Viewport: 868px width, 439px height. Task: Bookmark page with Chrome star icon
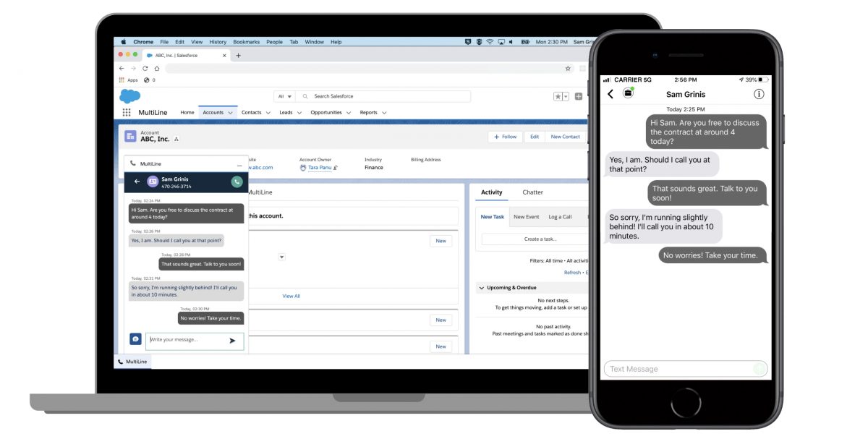point(568,68)
